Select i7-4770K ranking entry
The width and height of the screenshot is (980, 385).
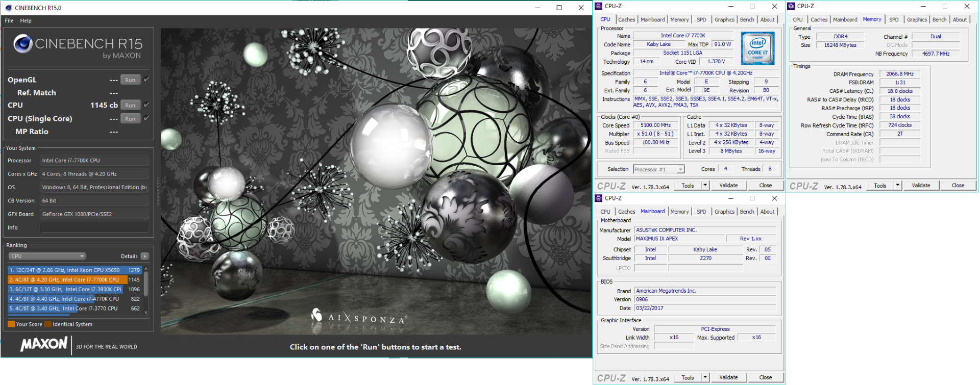tap(75, 299)
